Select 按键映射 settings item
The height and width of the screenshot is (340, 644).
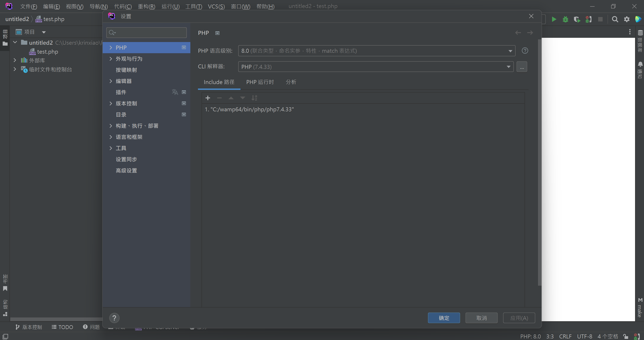click(126, 70)
